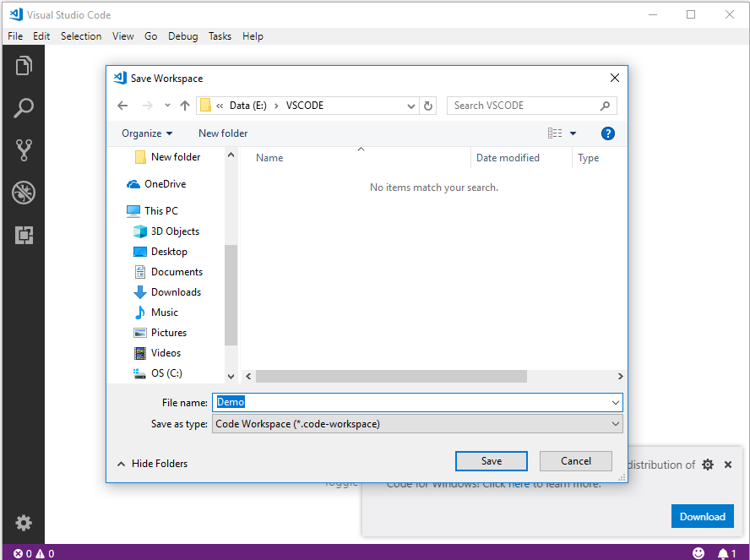The height and width of the screenshot is (560, 750).
Task: Select OneDrive in navigation pane
Action: [156, 184]
